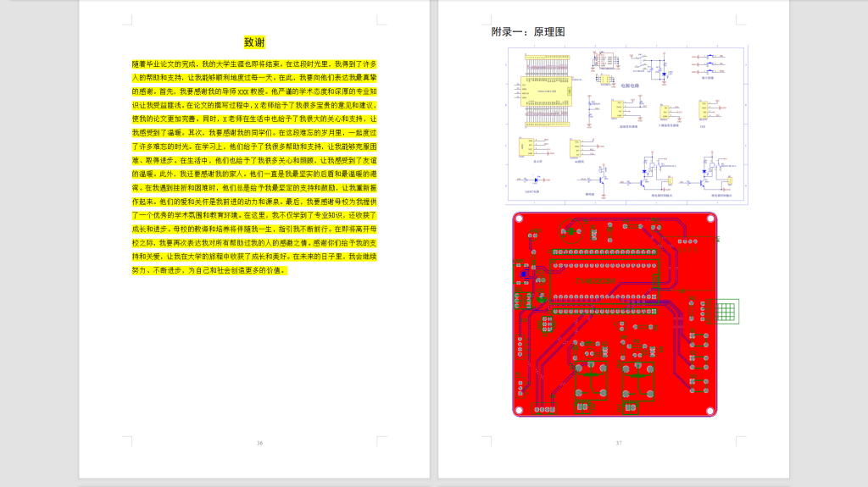Click the text 我要感谢我的同学们

click(x=240, y=133)
